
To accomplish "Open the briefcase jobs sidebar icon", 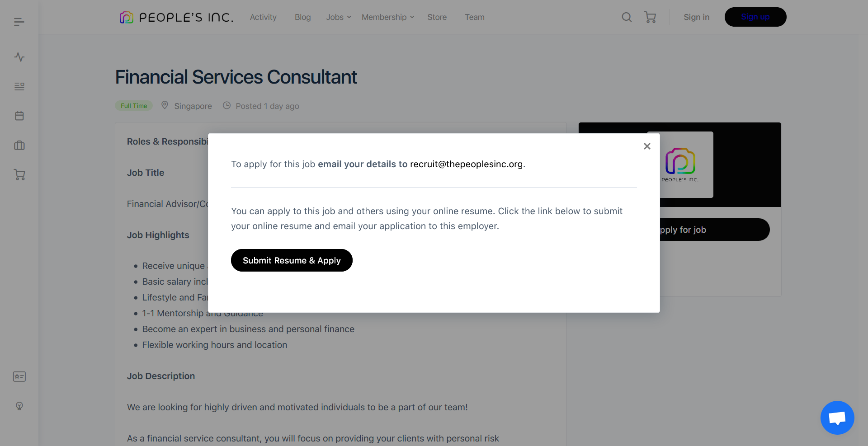I will coord(19,146).
